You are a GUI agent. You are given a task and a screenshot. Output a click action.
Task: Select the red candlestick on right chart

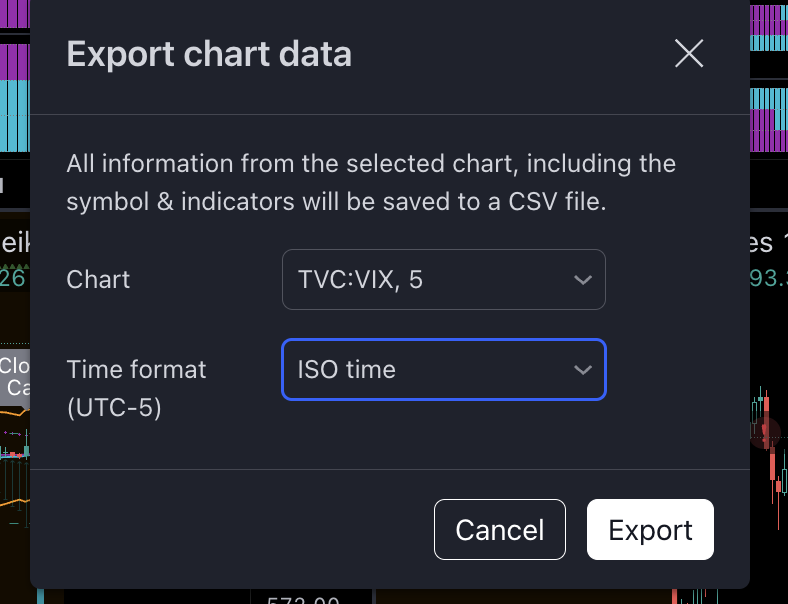[x=772, y=465]
